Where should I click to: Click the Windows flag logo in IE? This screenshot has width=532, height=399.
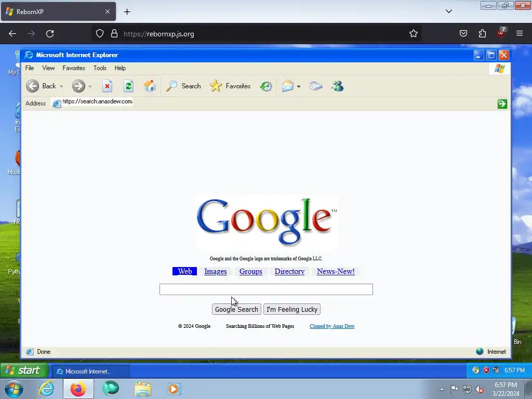[x=499, y=69]
